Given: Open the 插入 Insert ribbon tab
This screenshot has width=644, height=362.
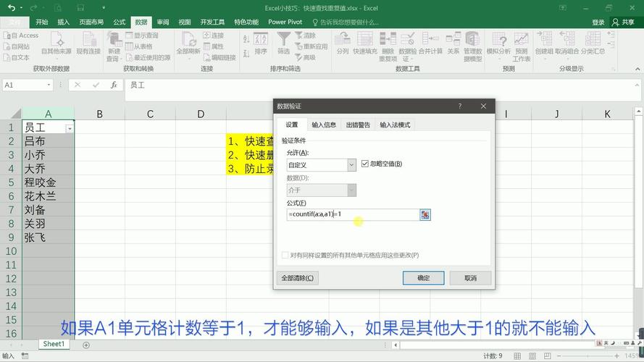Looking at the screenshot, I should [63, 22].
